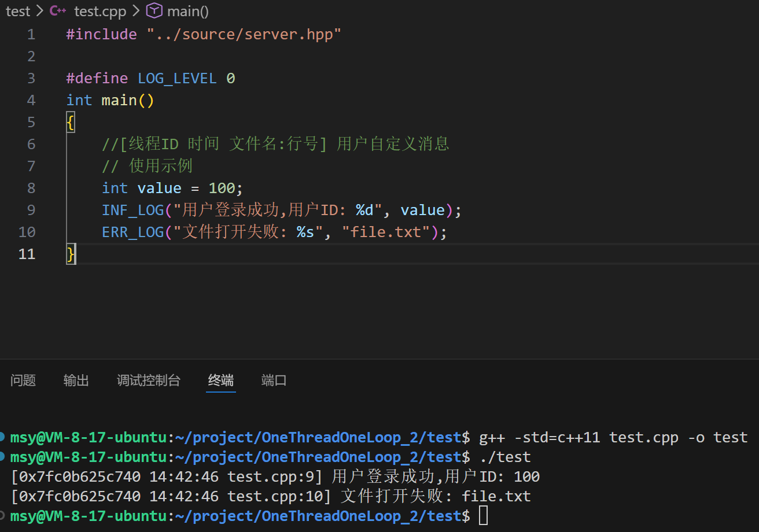Click terminal output line 'test.cpp:9] 用户登录成功'
The height and width of the screenshot is (532, 759).
[x=275, y=477]
